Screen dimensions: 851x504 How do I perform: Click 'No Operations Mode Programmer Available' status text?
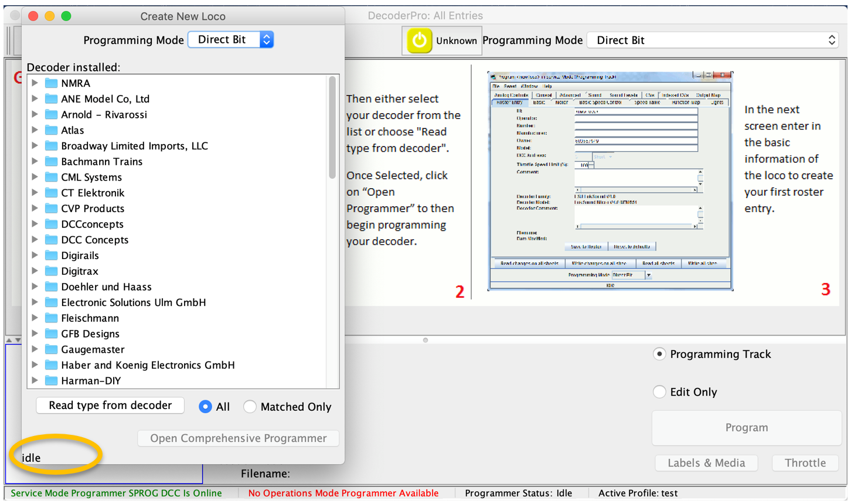click(343, 493)
